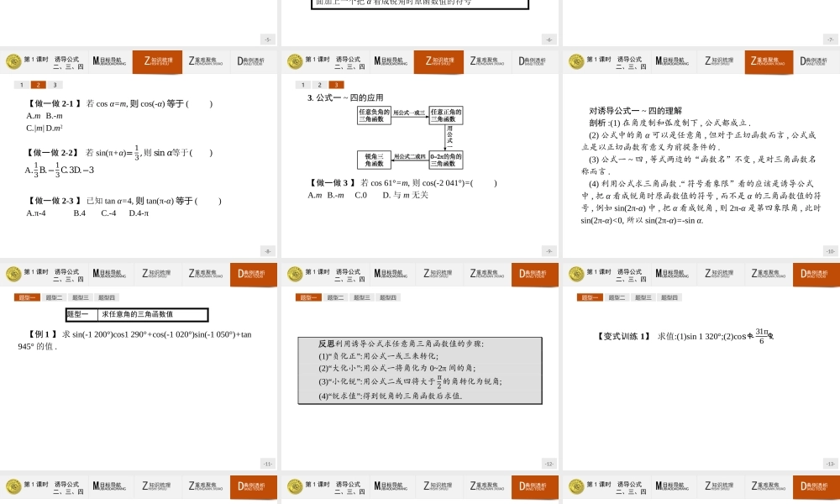Open 目标导航 from slide 12 header bar
This screenshot has height=504, width=840.
point(390,273)
